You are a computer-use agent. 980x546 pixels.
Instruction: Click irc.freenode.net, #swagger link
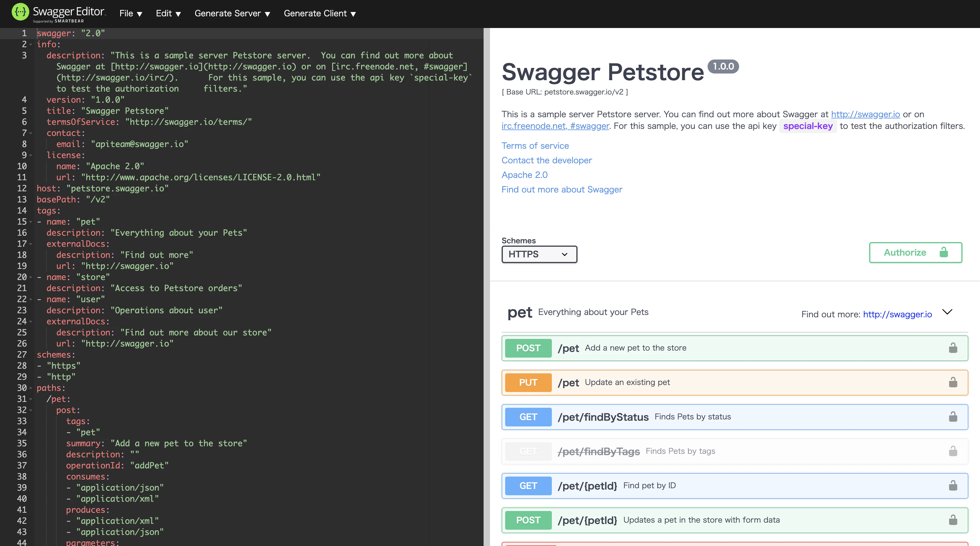coord(555,126)
